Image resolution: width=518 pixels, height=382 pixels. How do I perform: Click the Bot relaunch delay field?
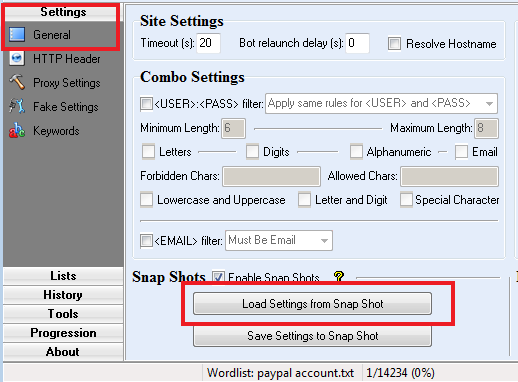pyautogui.click(x=357, y=43)
